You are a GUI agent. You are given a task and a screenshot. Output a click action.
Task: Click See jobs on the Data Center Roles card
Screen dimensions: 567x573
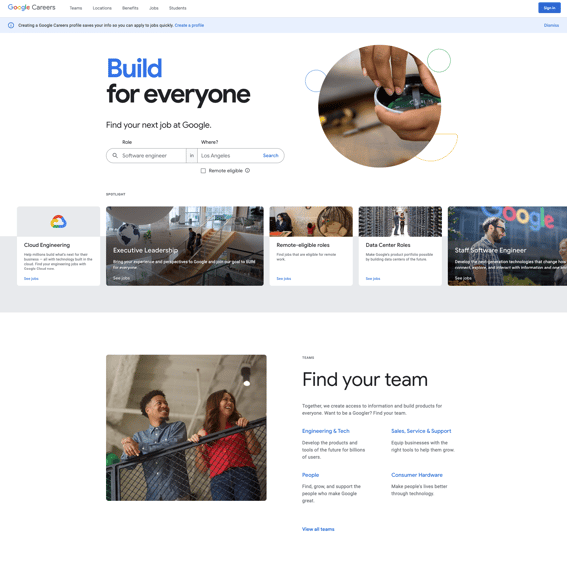(373, 278)
